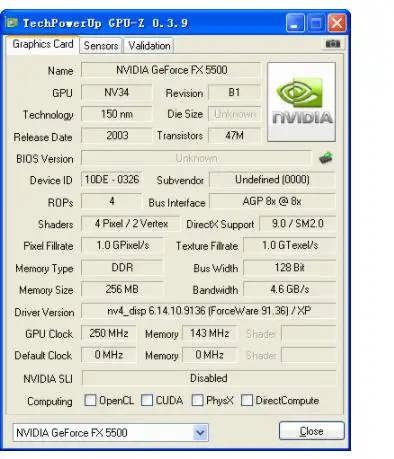Click the GPU Clock value 250 MHz
Screen dimensions: 394x459
[x=109, y=333]
